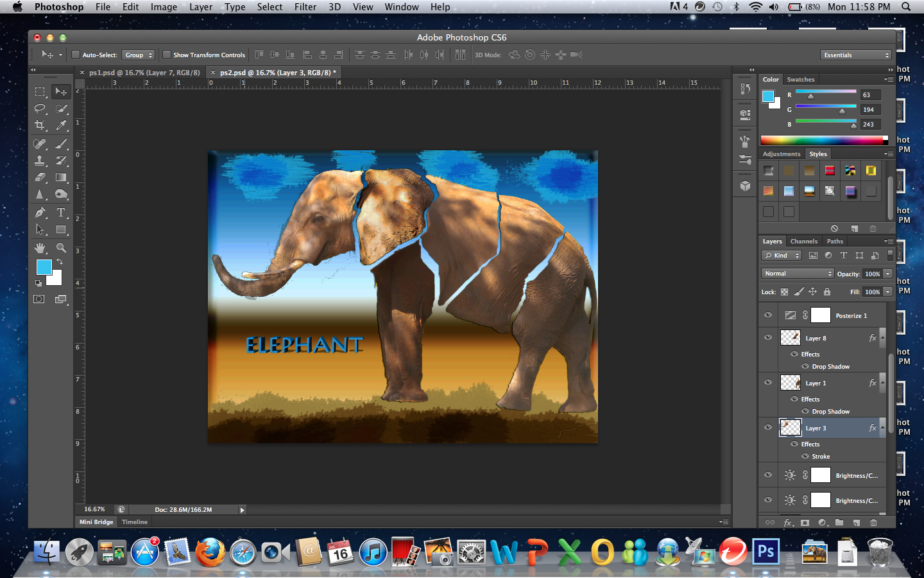Open the Fill slider dropdown arrow
The height and width of the screenshot is (578, 924).
tap(888, 292)
